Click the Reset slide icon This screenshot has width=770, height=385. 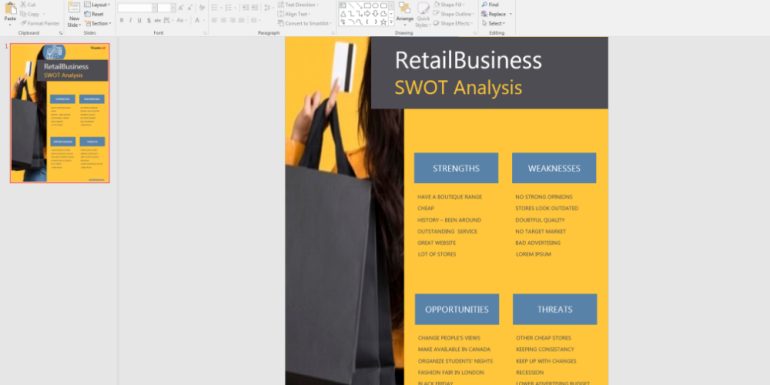point(94,14)
